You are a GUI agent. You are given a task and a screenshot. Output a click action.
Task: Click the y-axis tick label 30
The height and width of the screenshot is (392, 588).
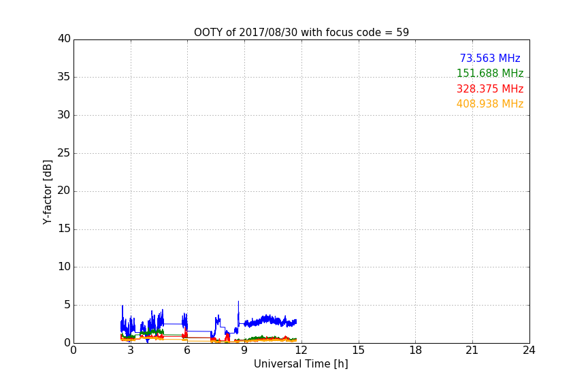pyautogui.click(x=64, y=115)
